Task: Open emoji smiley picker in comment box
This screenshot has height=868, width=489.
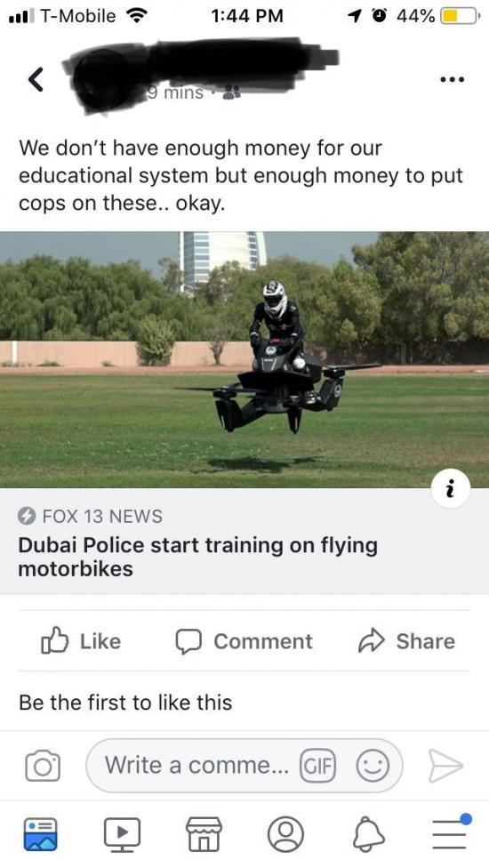Action: (373, 766)
